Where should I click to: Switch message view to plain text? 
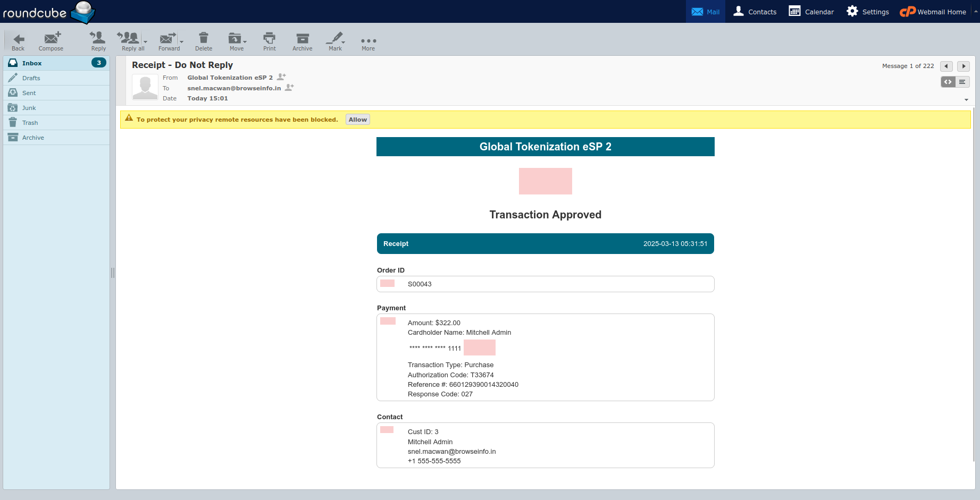coord(962,82)
